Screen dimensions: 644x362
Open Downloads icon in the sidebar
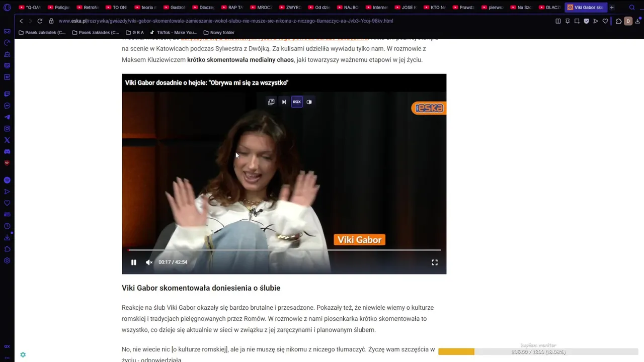7,238
